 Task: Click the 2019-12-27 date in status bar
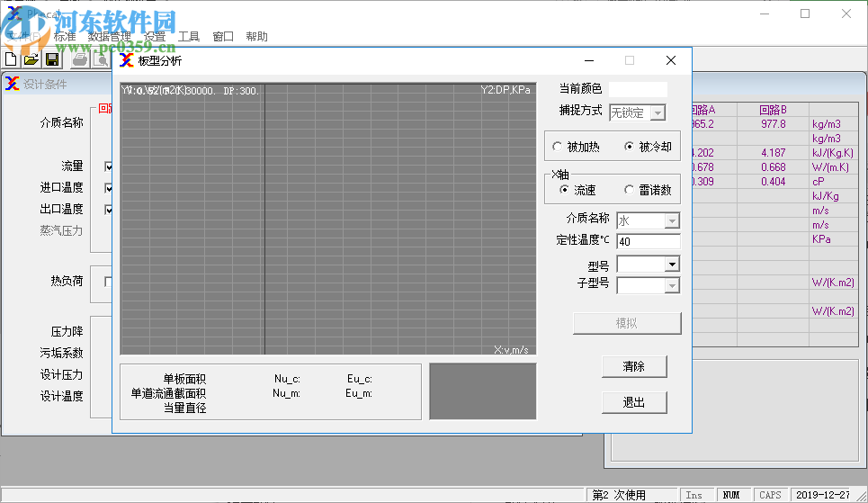(823, 495)
